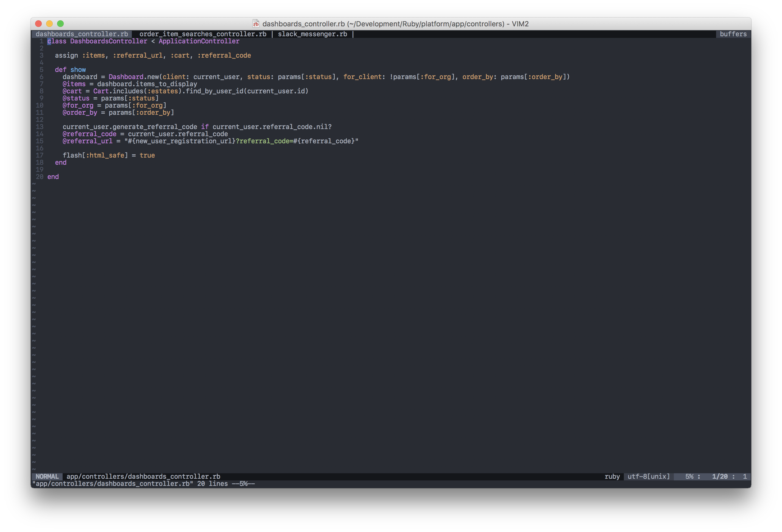Close the VIM window with red button
This screenshot has width=782, height=532.
coord(38,24)
